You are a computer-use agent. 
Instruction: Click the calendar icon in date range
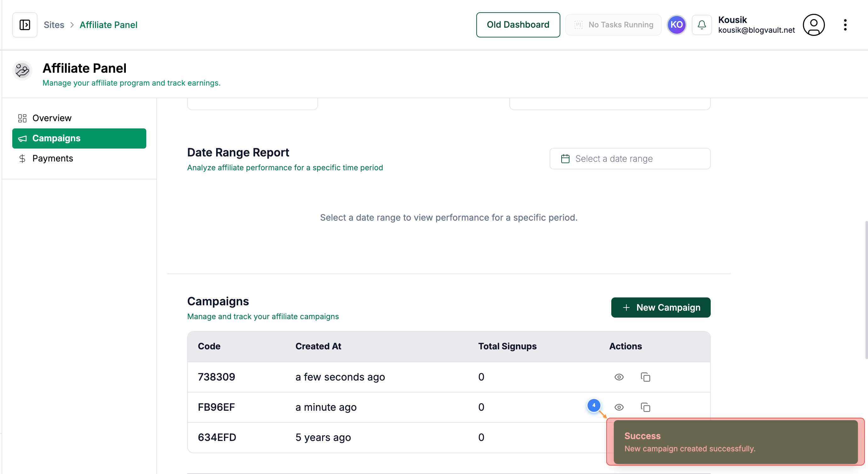565,158
